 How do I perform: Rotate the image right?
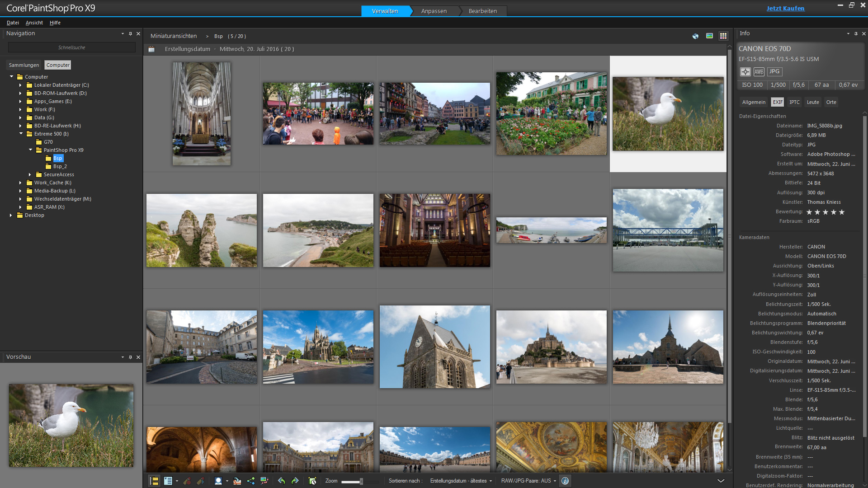pos(295,481)
